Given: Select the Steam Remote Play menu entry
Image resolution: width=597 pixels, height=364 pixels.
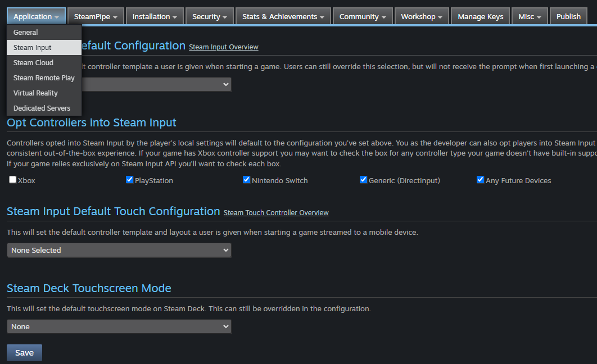Looking at the screenshot, I should 44,78.
